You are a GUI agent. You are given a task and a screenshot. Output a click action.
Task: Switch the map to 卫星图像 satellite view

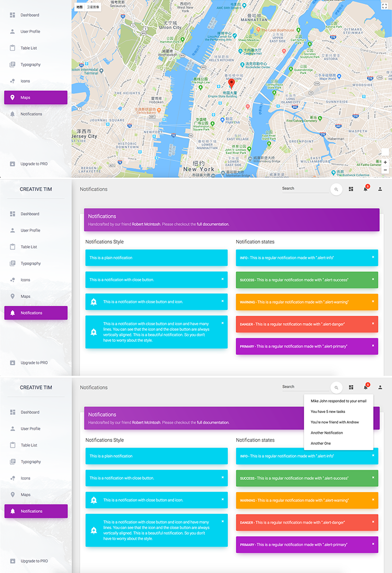(x=94, y=7)
